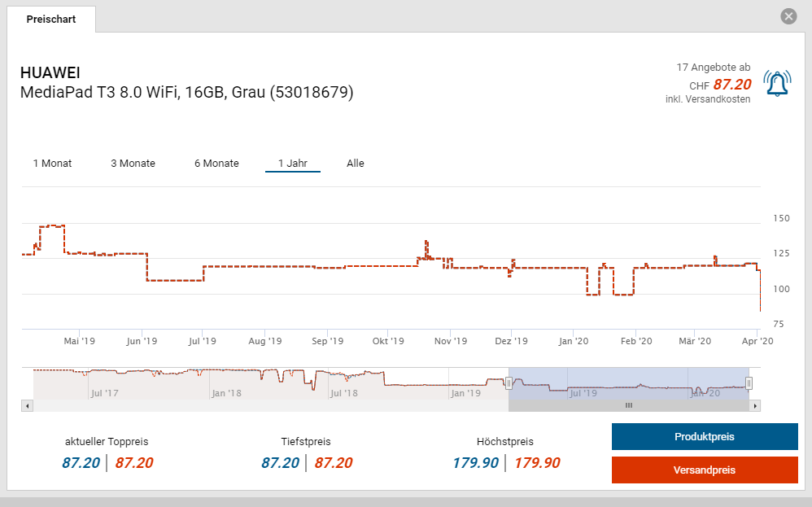Click the scrollbar left arrow
The width and height of the screenshot is (812, 507).
pos(27,405)
